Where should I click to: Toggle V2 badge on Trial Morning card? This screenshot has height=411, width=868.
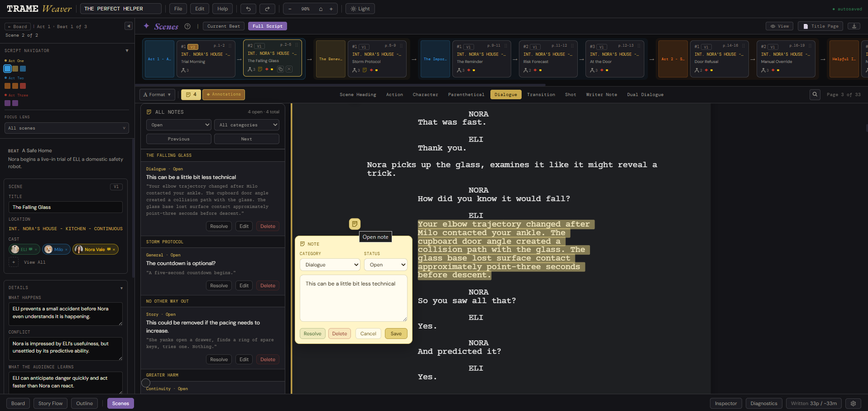pyautogui.click(x=193, y=47)
